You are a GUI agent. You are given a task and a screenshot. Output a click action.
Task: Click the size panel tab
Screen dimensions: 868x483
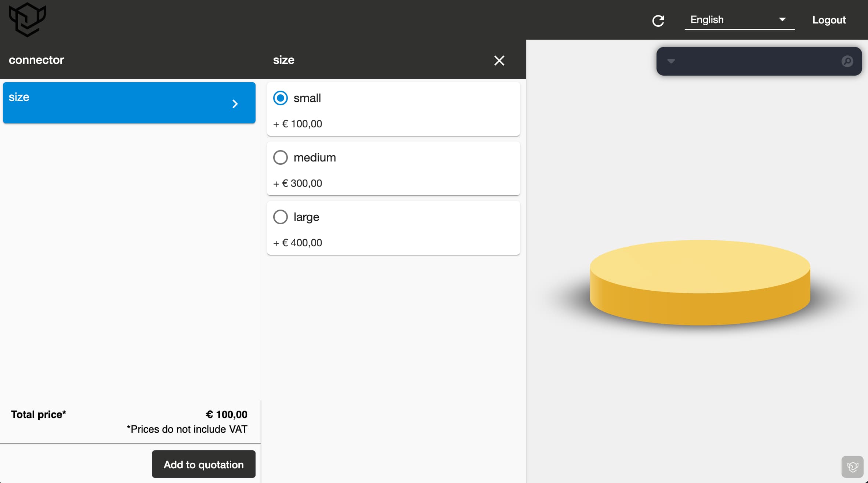pyautogui.click(x=129, y=102)
